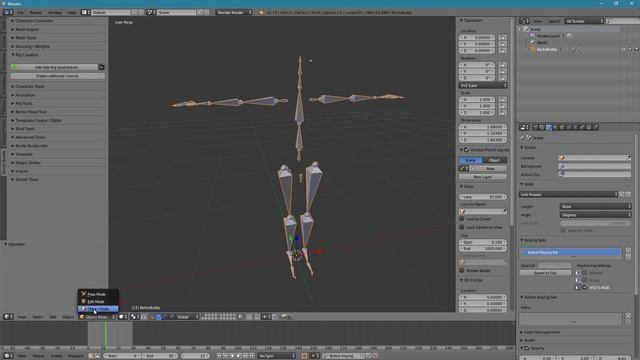Open the XYZ Euler rotation mode dropdown

coord(483,86)
